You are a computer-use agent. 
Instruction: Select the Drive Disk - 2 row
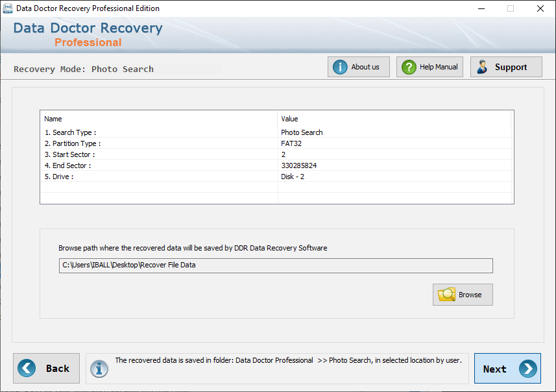[276, 177]
